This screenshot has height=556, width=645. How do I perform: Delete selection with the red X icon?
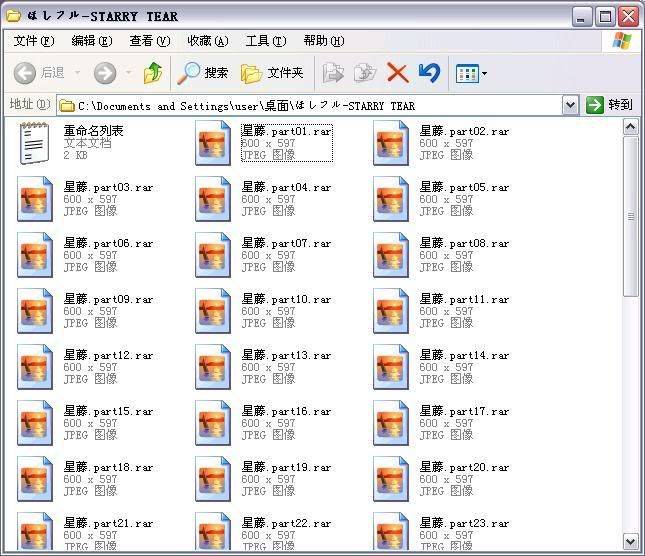(397, 73)
